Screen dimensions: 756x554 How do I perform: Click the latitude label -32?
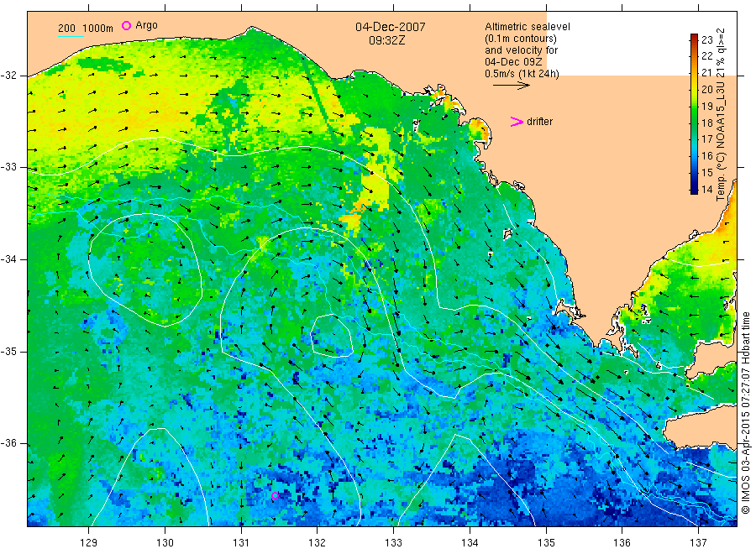click(8, 76)
